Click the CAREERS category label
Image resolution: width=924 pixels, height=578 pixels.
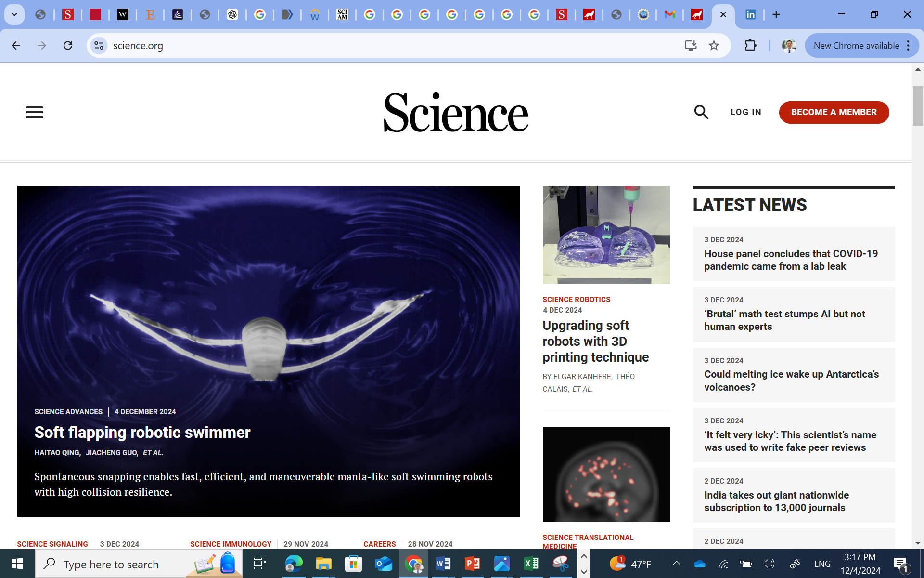point(379,544)
